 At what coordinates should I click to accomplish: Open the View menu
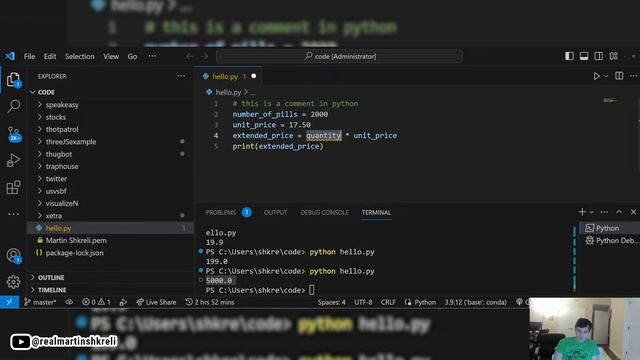point(111,56)
